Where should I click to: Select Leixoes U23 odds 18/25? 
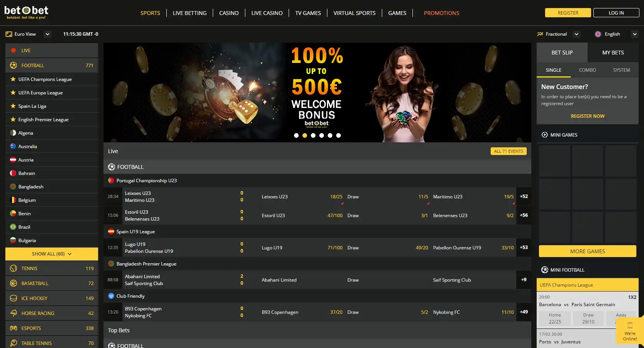(336, 197)
